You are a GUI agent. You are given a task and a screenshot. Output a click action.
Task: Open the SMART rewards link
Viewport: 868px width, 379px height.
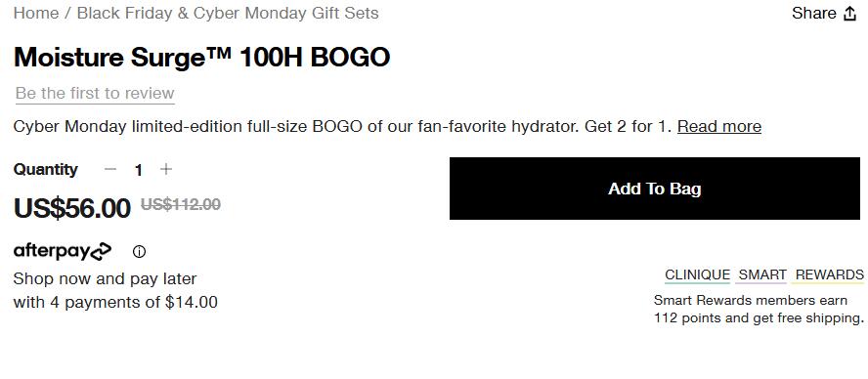click(762, 275)
